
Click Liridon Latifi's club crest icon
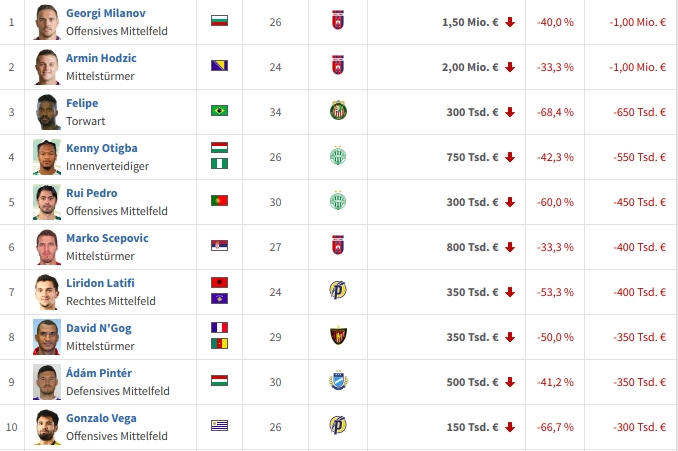tap(337, 291)
